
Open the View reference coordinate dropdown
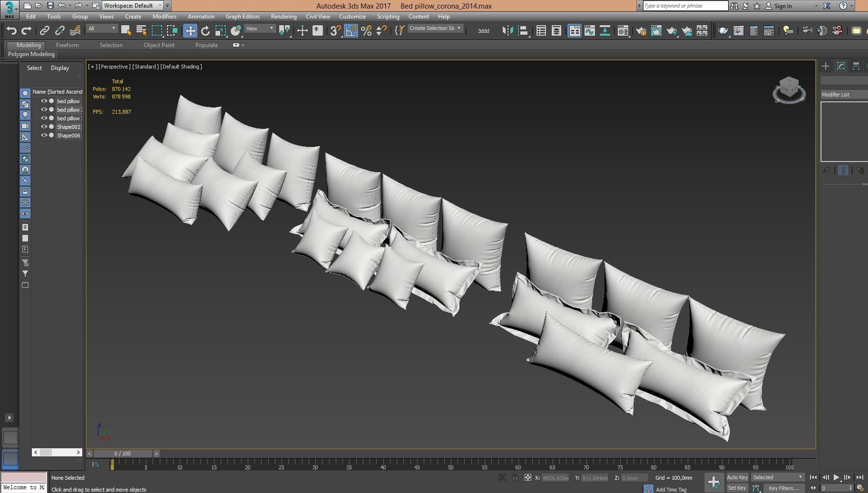260,29
